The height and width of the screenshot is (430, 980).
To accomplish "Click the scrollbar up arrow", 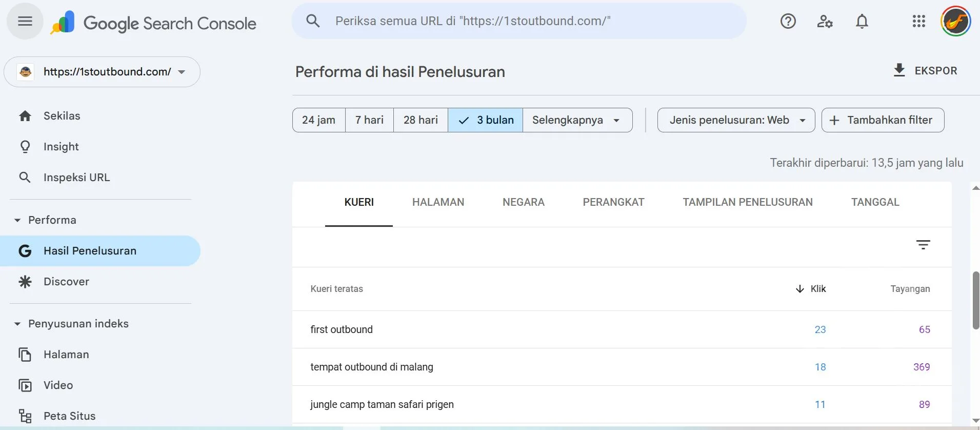I will click(x=975, y=188).
